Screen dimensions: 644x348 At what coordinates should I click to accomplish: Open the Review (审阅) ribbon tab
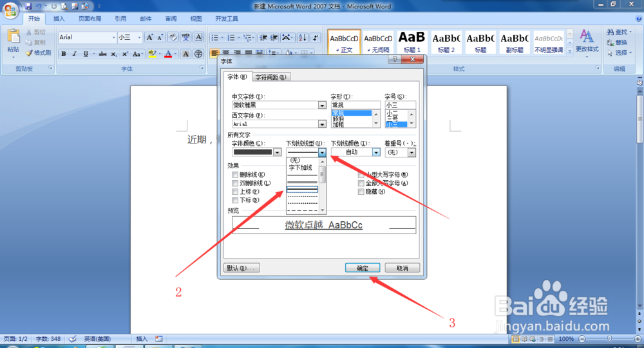[x=171, y=19]
